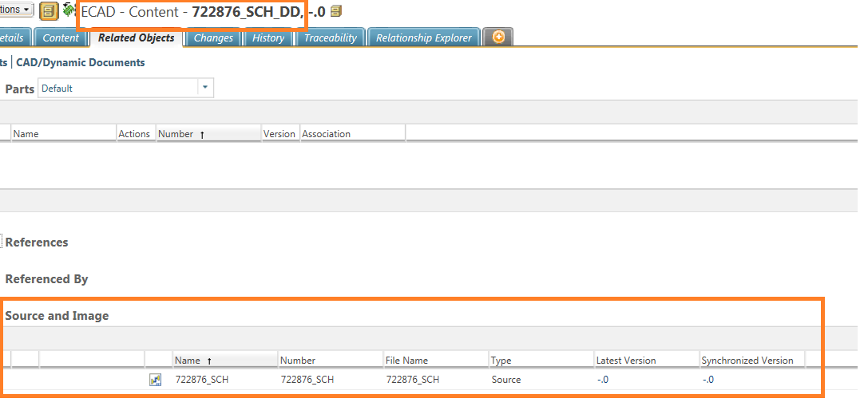
Task: Click the Source and Image section heading
Action: pyautogui.click(x=57, y=316)
